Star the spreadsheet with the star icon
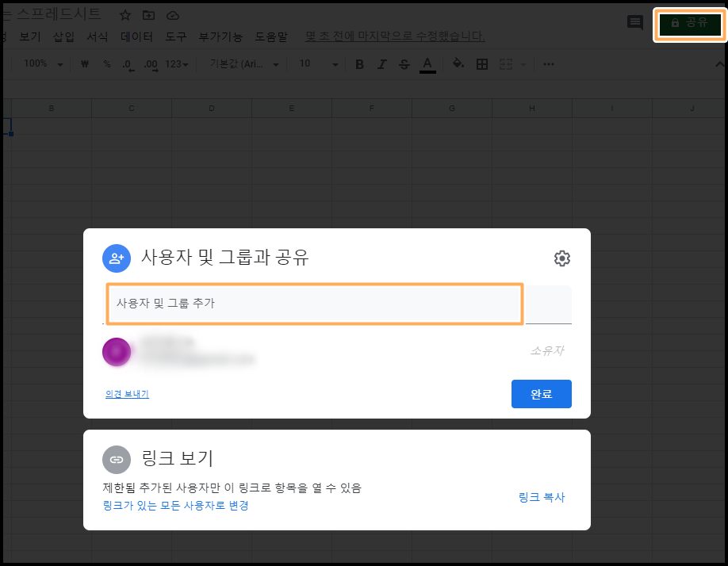 coord(125,15)
